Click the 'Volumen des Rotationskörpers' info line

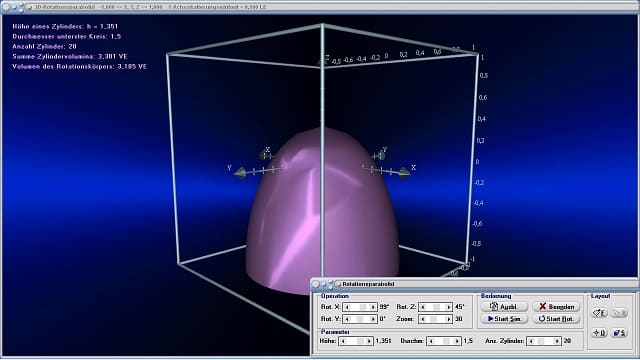click(80, 67)
